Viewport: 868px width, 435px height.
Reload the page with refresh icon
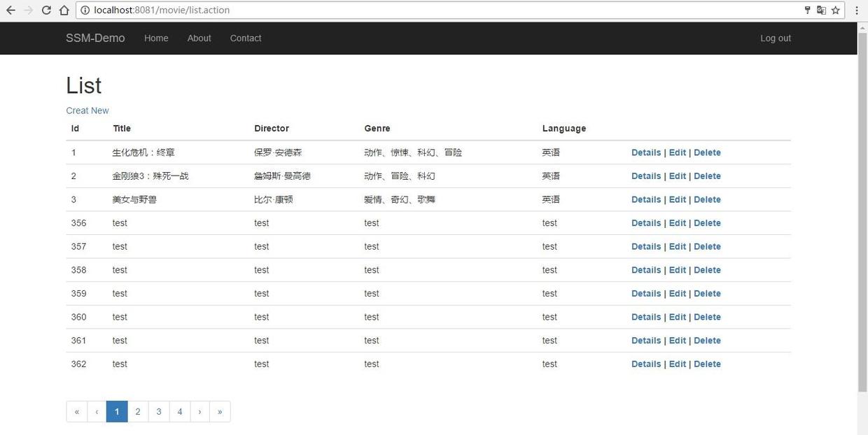coord(46,10)
